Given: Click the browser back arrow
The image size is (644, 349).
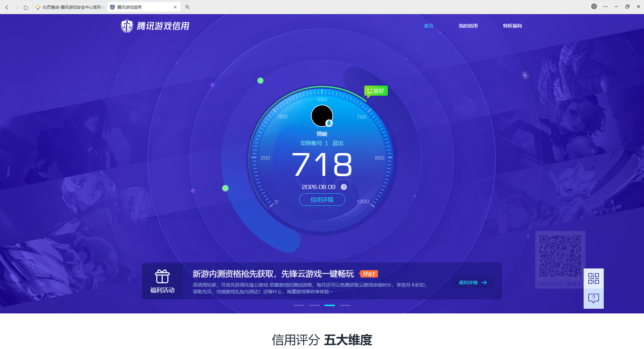Looking at the screenshot, I should [7, 7].
